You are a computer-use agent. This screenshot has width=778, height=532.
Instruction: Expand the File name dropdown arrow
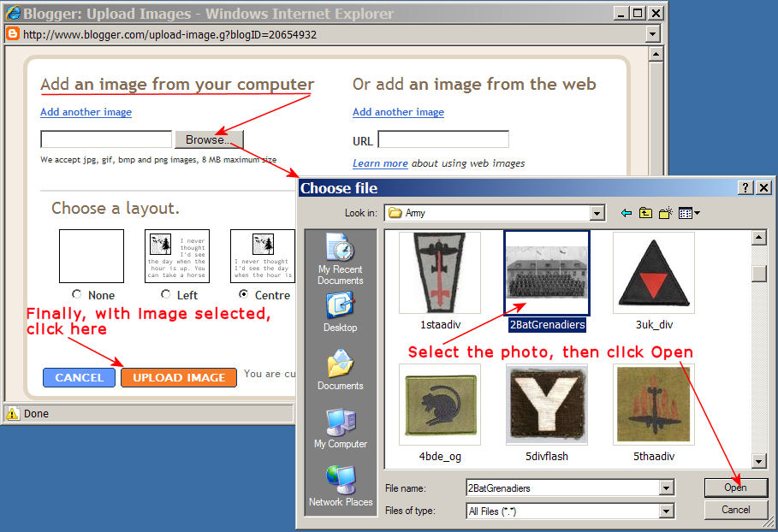coord(667,488)
